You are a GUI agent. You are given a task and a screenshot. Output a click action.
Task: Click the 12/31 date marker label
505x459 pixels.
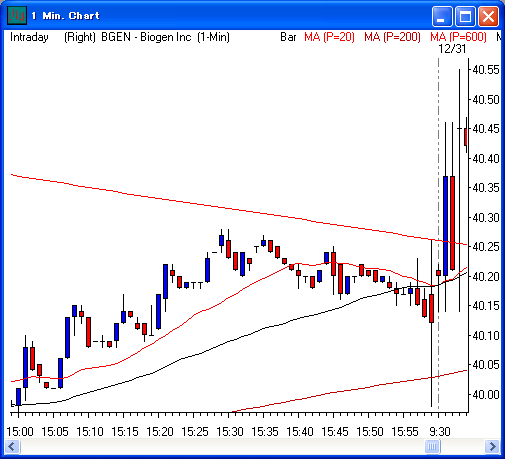click(452, 49)
